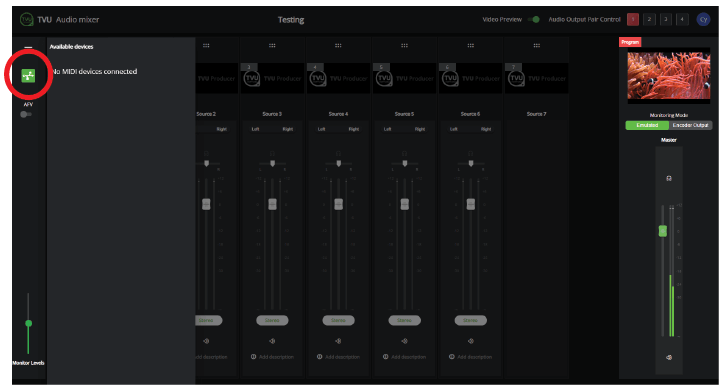The width and height of the screenshot is (721, 388).
Task: Mute the Master output speaker icon
Action: [669, 357]
